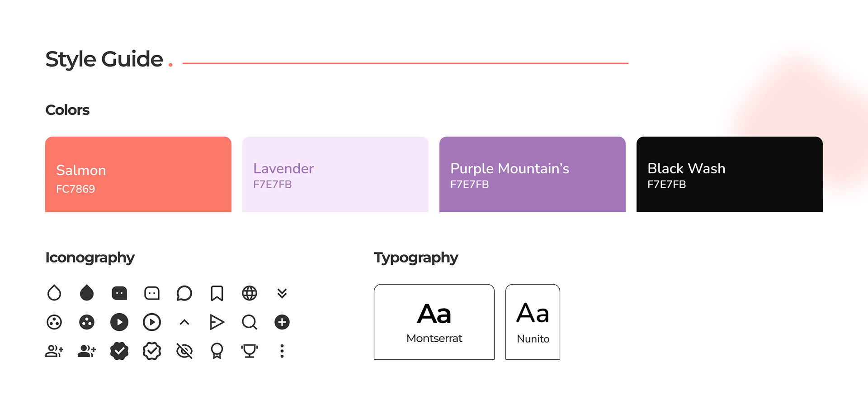
Task: Click the globe icon
Action: (250, 293)
